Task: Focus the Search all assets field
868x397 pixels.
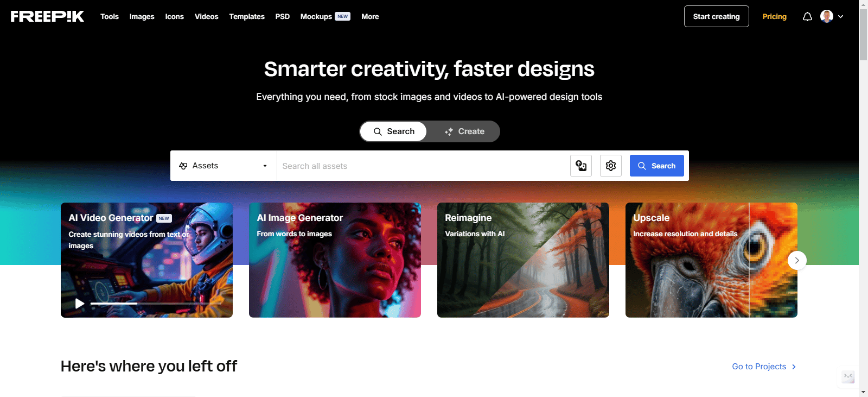Action: [x=423, y=166]
